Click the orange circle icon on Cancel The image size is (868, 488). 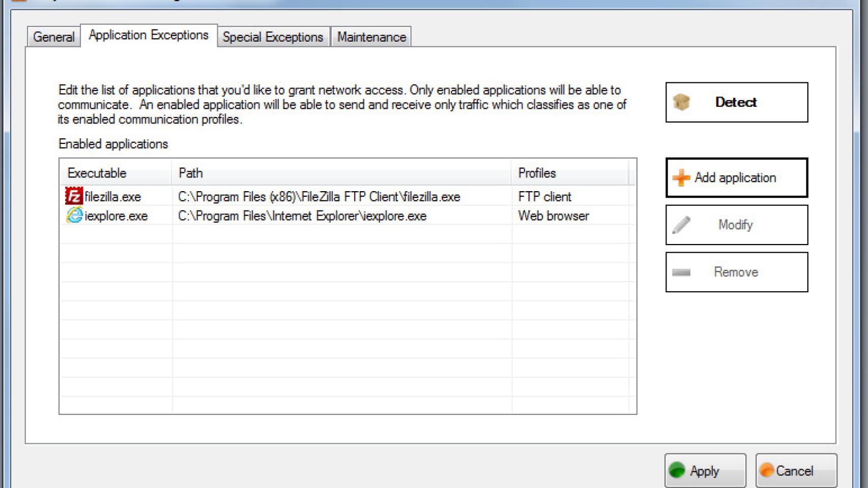coord(766,471)
